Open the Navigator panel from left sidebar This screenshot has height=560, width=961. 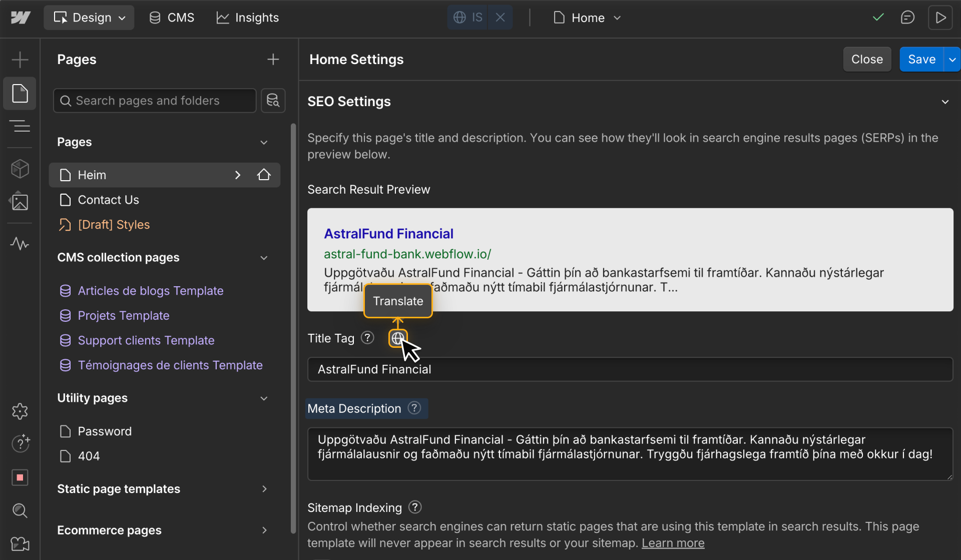coord(20,126)
